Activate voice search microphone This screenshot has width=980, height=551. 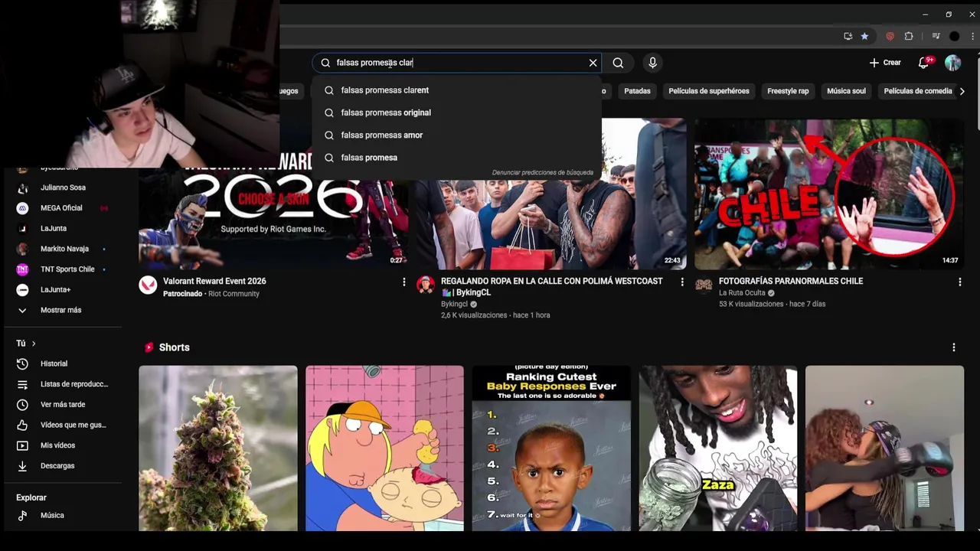coord(652,63)
